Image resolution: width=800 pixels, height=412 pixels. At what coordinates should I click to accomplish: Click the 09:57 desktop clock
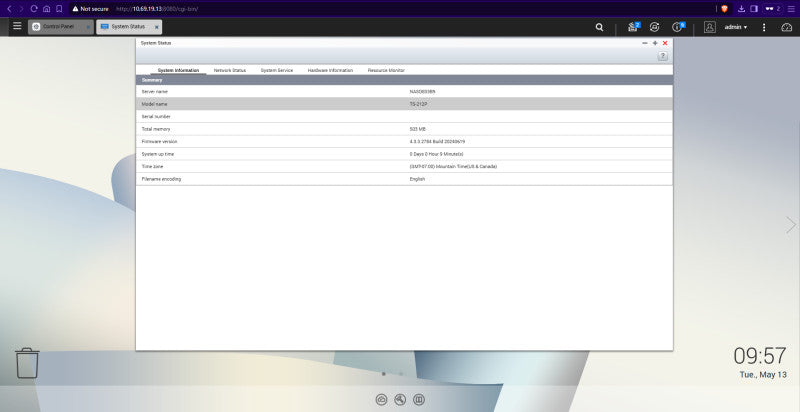coord(760,356)
